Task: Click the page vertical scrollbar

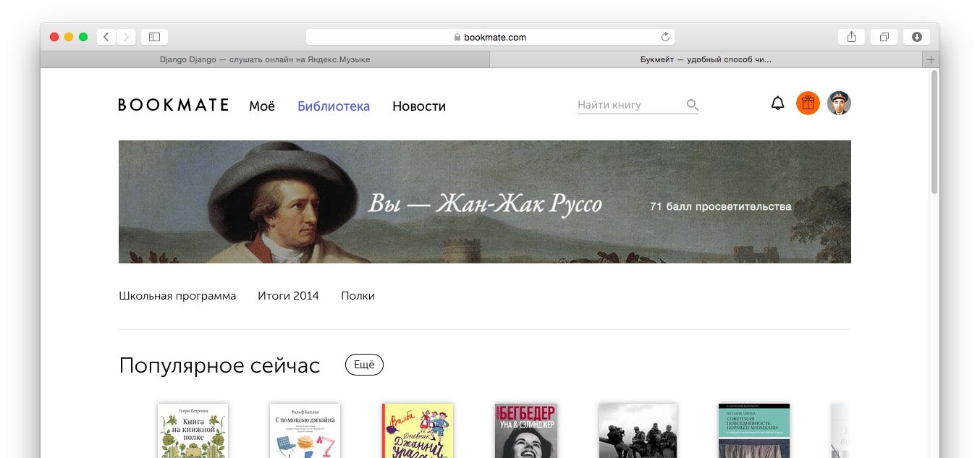Action: (934, 132)
